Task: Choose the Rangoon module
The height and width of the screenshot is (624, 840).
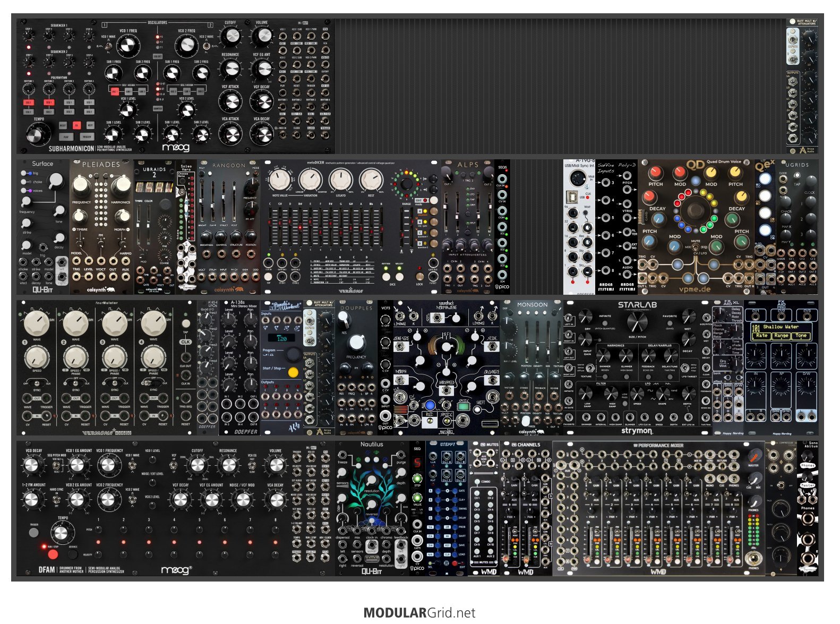Action: tap(229, 227)
